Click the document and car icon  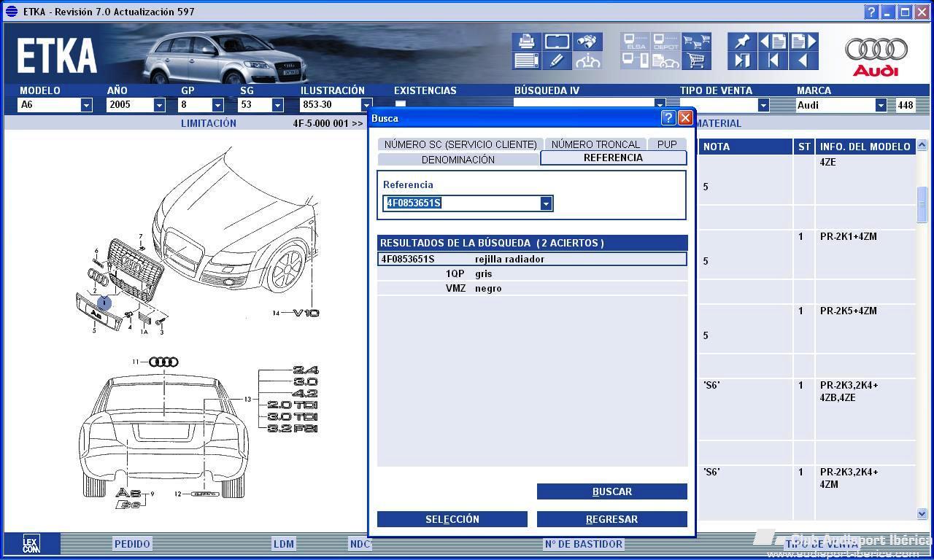pos(665,61)
